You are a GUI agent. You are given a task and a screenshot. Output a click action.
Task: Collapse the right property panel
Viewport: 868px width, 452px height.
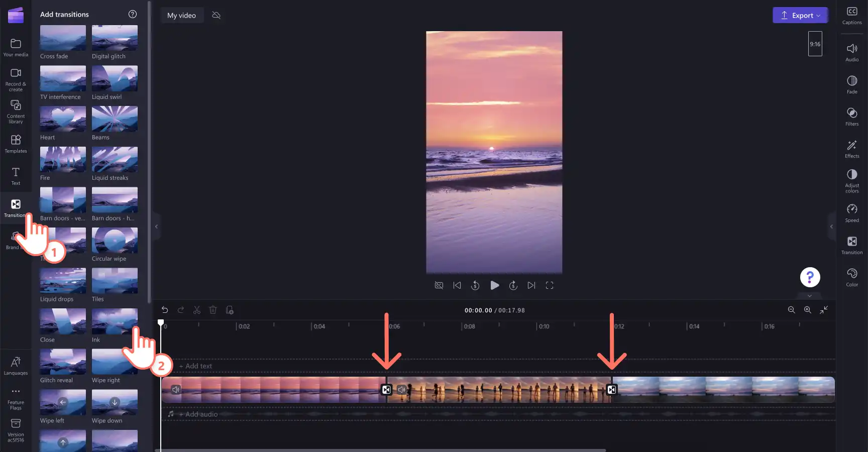831,227
